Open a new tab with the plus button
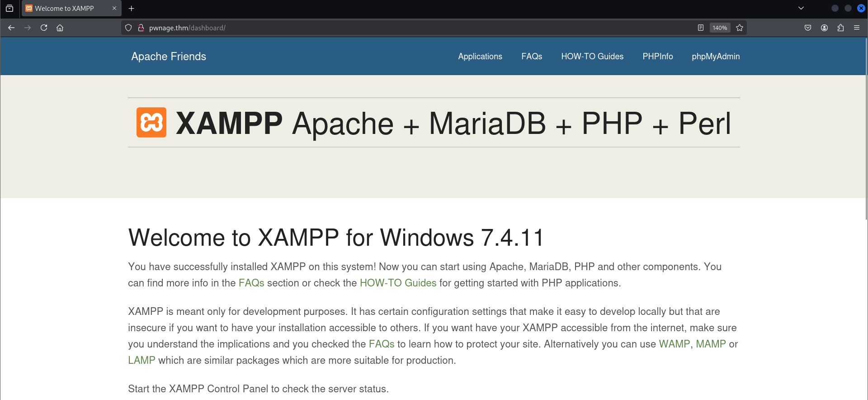The height and width of the screenshot is (400, 868). [x=132, y=8]
